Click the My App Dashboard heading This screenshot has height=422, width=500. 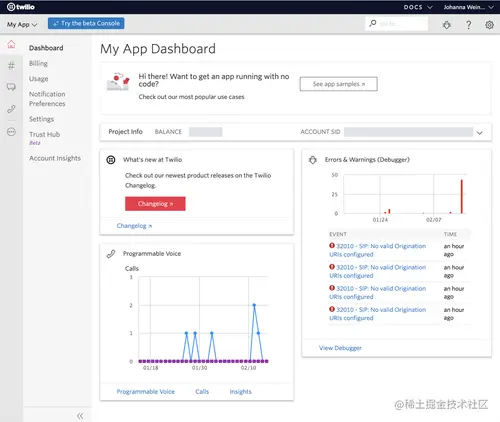pyautogui.click(x=158, y=49)
